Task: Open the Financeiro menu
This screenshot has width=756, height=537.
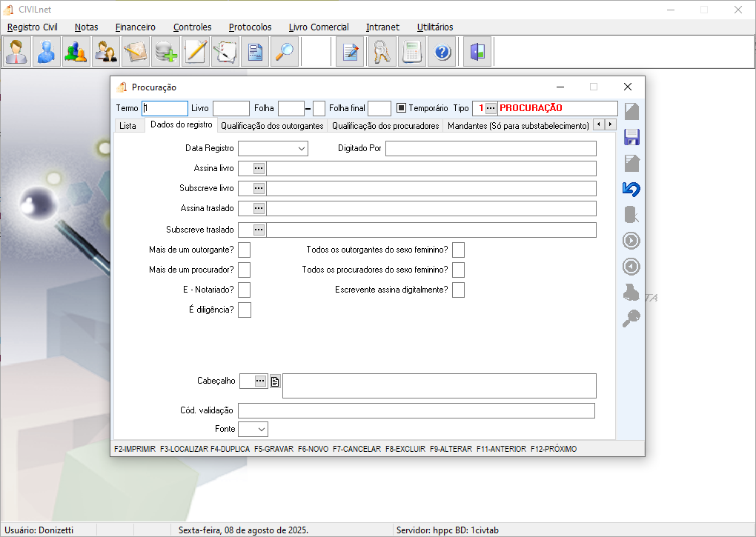Action: [x=136, y=27]
